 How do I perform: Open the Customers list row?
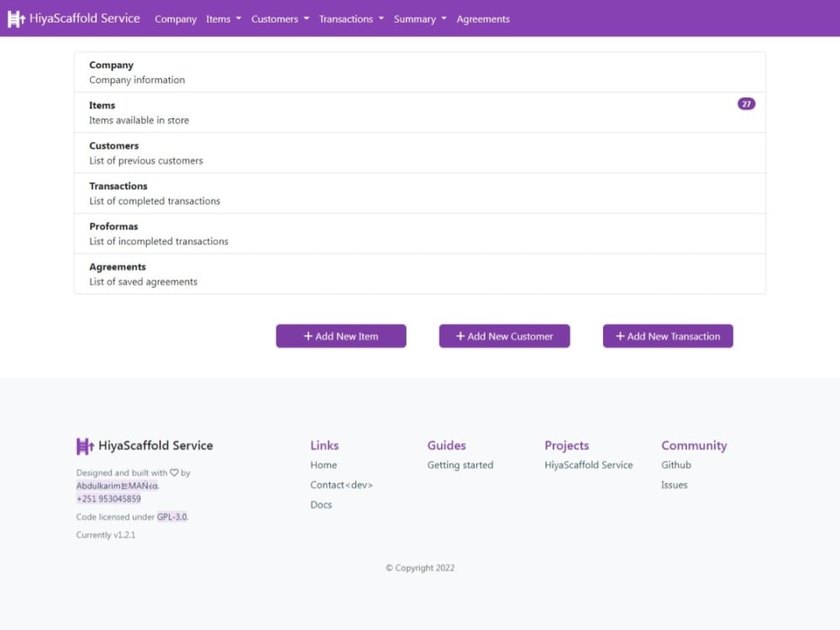(x=420, y=153)
